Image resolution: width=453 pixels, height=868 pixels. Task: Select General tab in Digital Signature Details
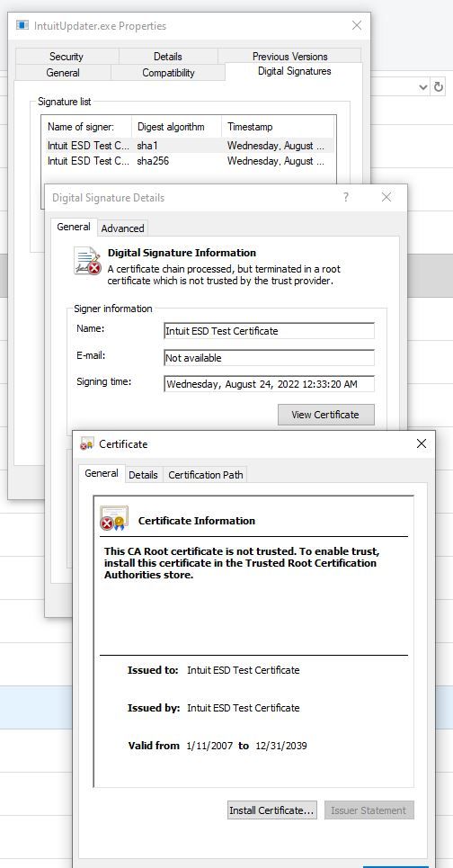(x=74, y=227)
